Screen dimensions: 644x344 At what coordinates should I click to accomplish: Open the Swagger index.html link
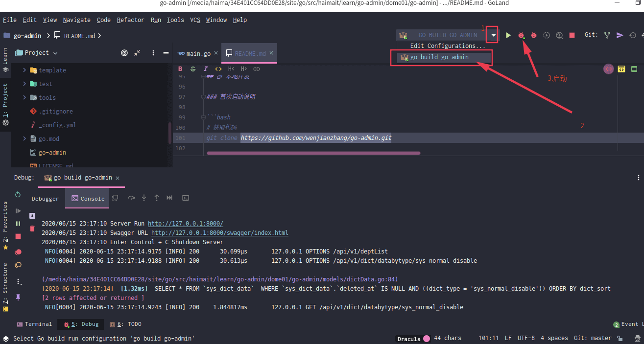point(220,233)
